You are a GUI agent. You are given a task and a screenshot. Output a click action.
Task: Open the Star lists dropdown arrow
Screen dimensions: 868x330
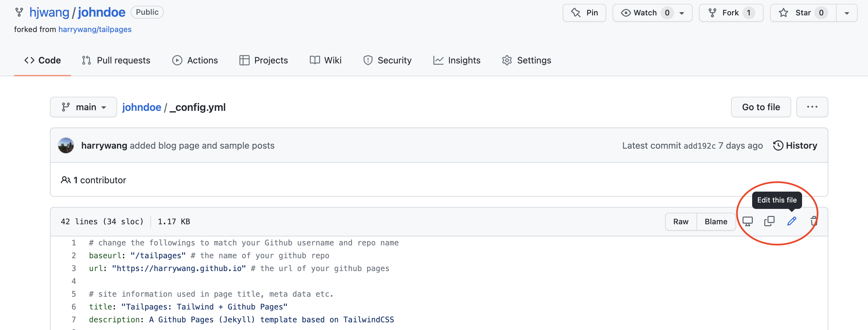tap(847, 13)
